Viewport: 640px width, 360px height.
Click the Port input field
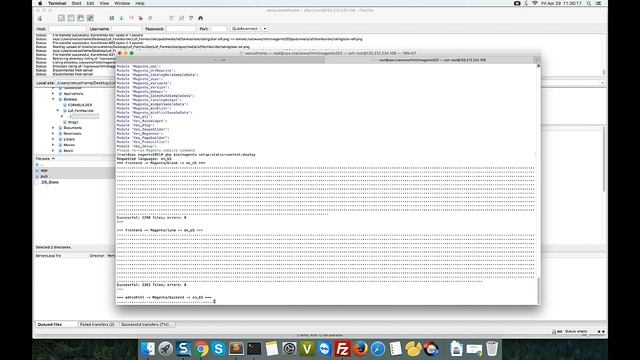218,29
